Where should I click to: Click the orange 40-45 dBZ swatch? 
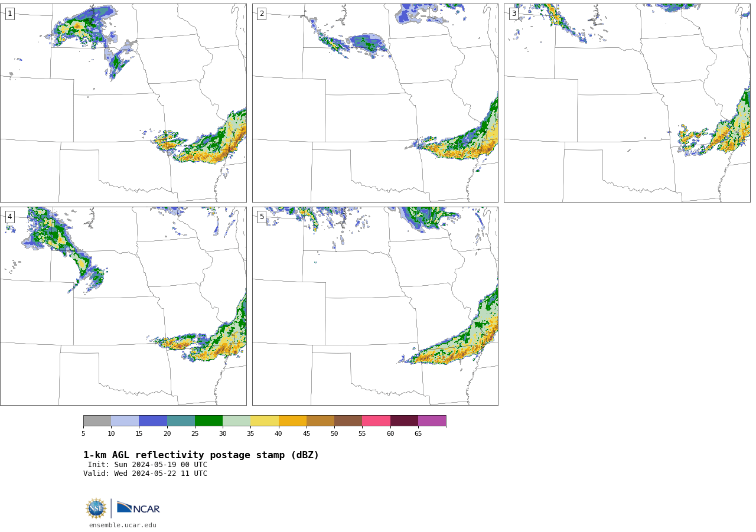coord(292,420)
